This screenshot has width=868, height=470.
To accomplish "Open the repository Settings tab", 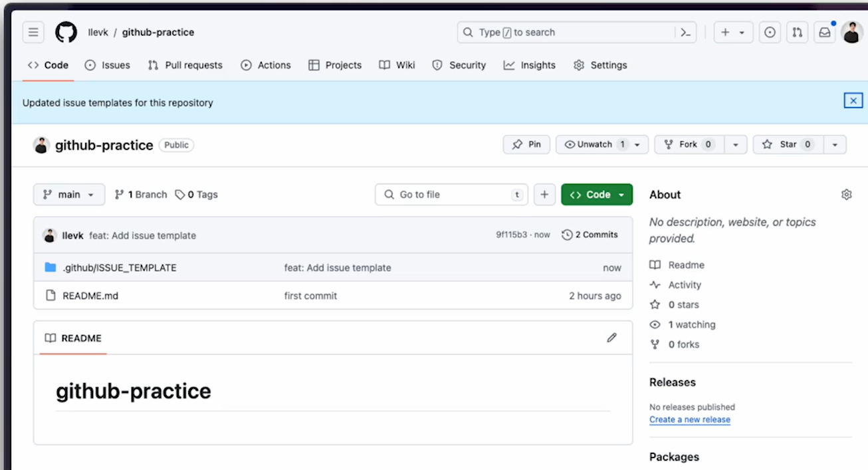I will pyautogui.click(x=601, y=65).
